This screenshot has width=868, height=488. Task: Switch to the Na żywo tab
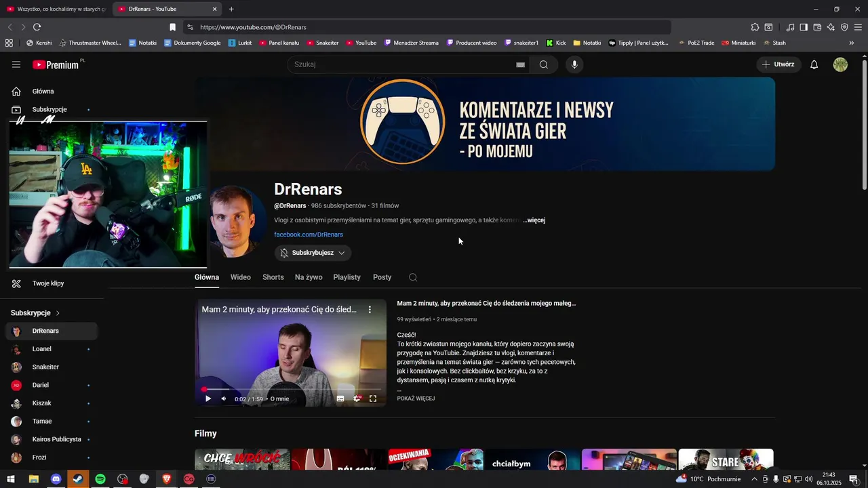pos(309,277)
